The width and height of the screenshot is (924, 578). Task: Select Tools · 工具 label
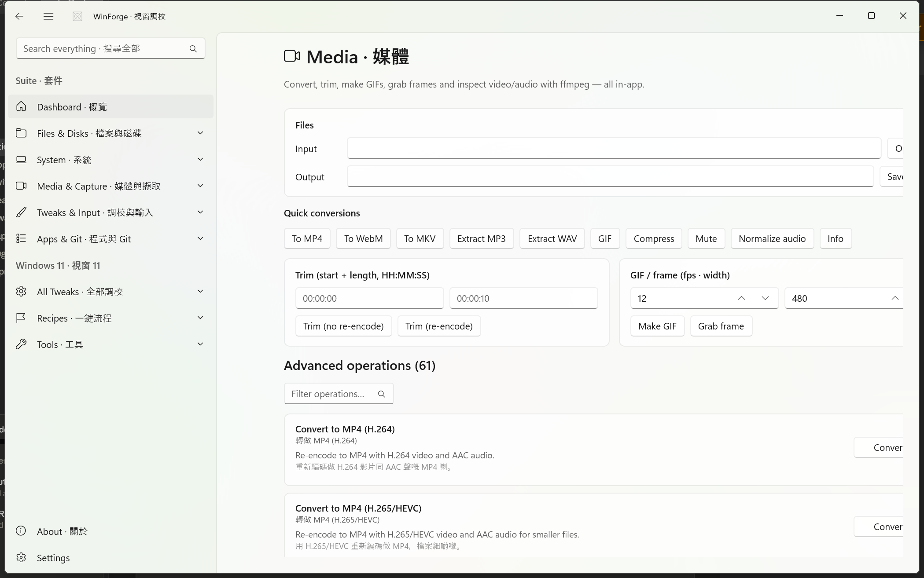(60, 344)
